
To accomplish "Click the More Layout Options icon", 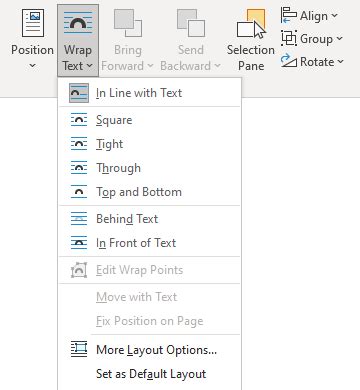I will (x=79, y=349).
